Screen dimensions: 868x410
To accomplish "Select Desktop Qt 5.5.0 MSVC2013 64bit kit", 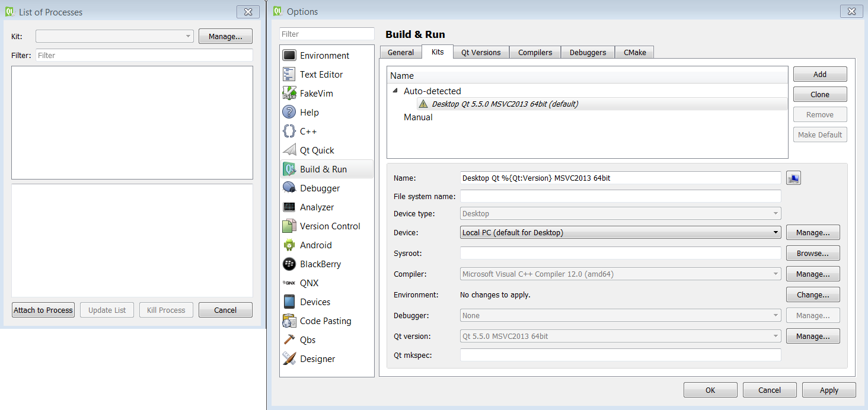I will 504,104.
